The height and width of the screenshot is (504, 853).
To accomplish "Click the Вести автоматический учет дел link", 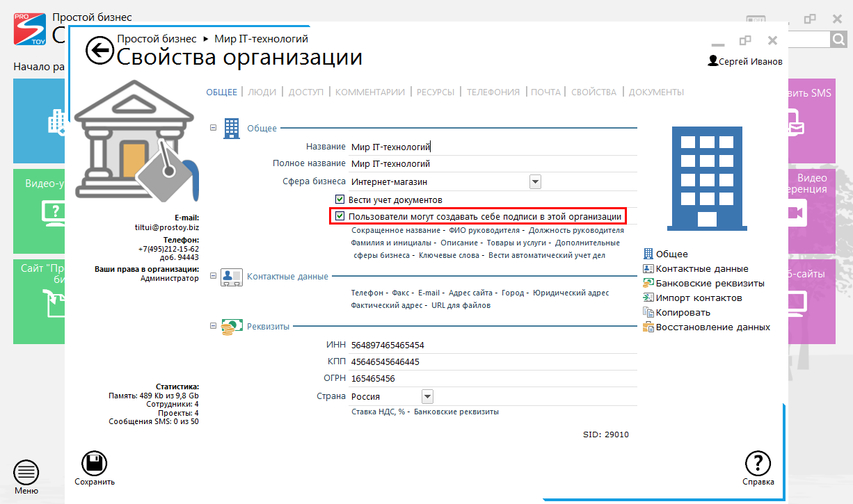I will tap(547, 255).
